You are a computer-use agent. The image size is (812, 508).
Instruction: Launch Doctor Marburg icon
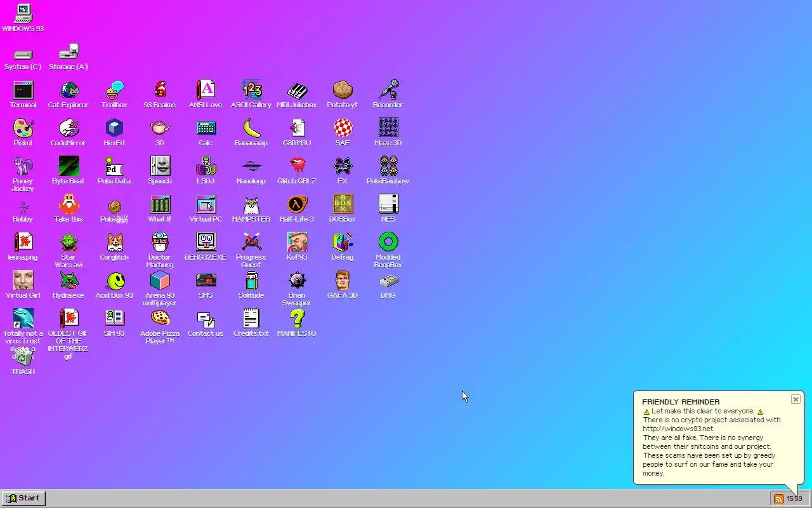[x=160, y=243]
